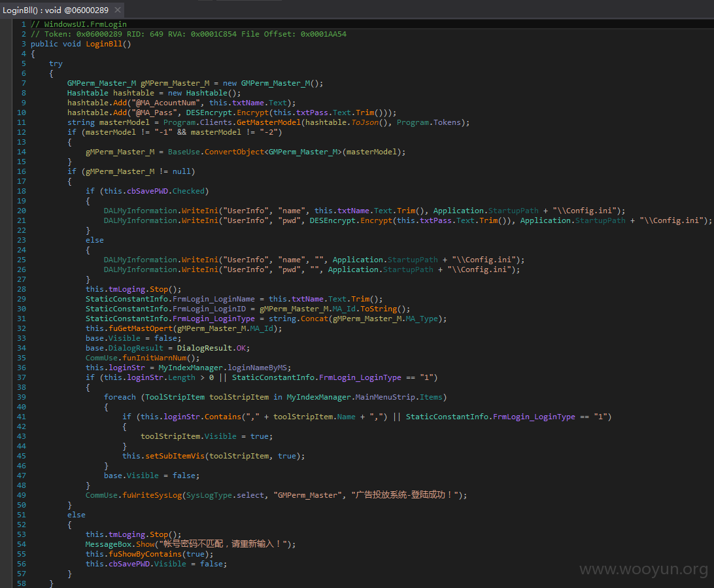Open BaseUse class on line 14
The image size is (714, 588).
coord(184,152)
